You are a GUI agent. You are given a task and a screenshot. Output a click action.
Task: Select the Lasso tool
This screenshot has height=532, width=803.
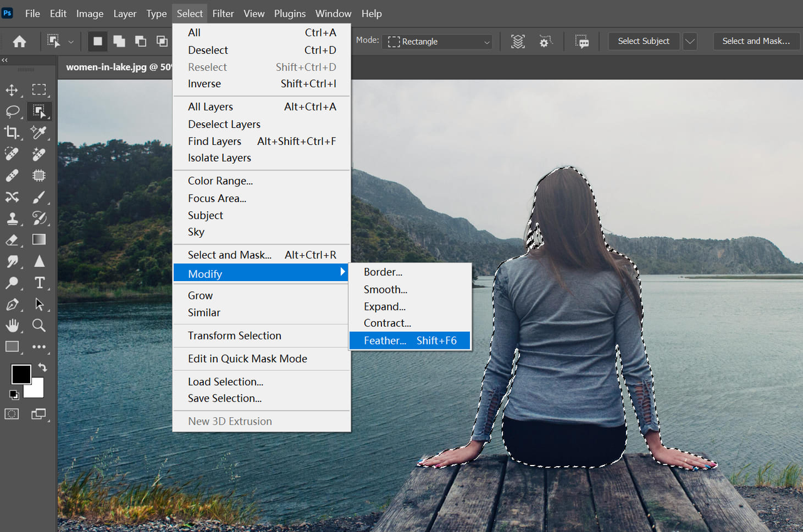click(13, 111)
